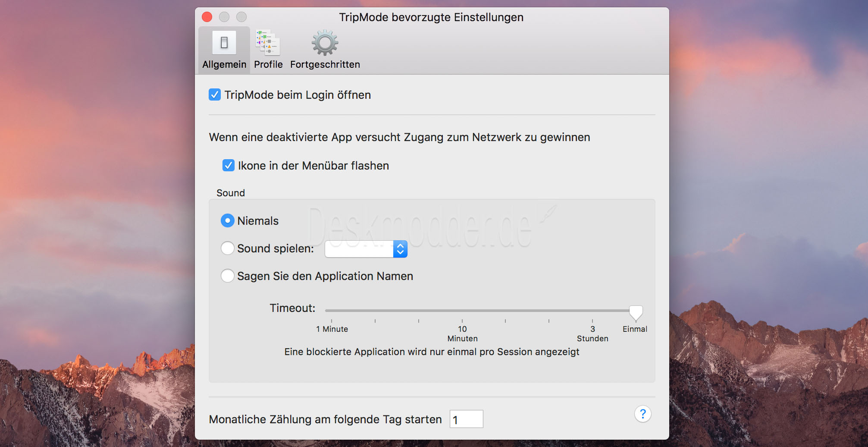Click the Timeout slider thumb at Einmal

click(x=636, y=312)
